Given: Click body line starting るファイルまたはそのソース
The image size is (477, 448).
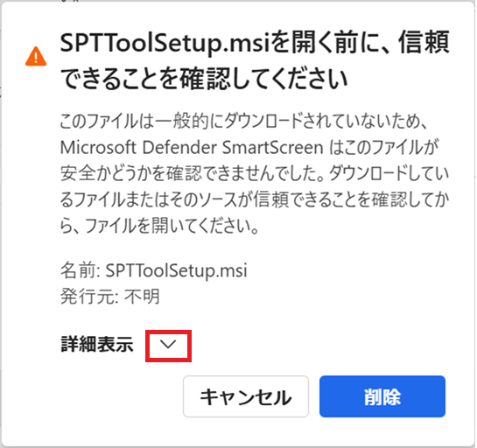Looking at the screenshot, I should 255,199.
